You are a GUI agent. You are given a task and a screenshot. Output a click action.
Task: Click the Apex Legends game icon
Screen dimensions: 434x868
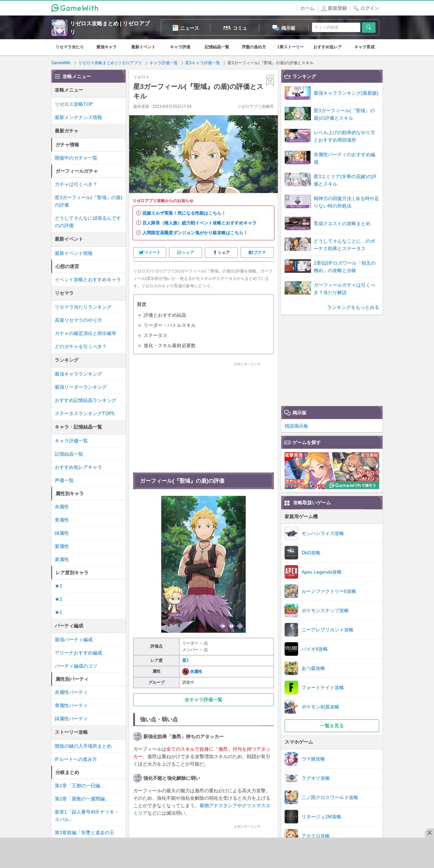(291, 572)
